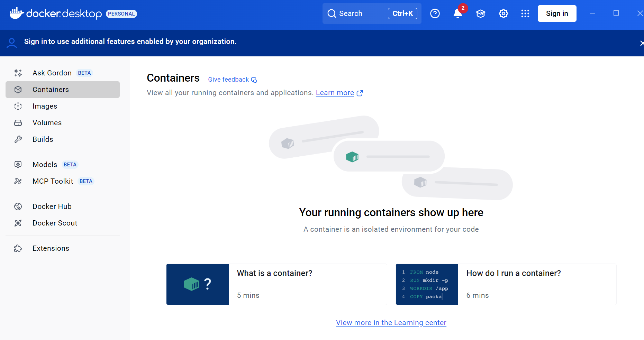Follow the Learn more link
This screenshot has width=644, height=340.
[x=335, y=93]
